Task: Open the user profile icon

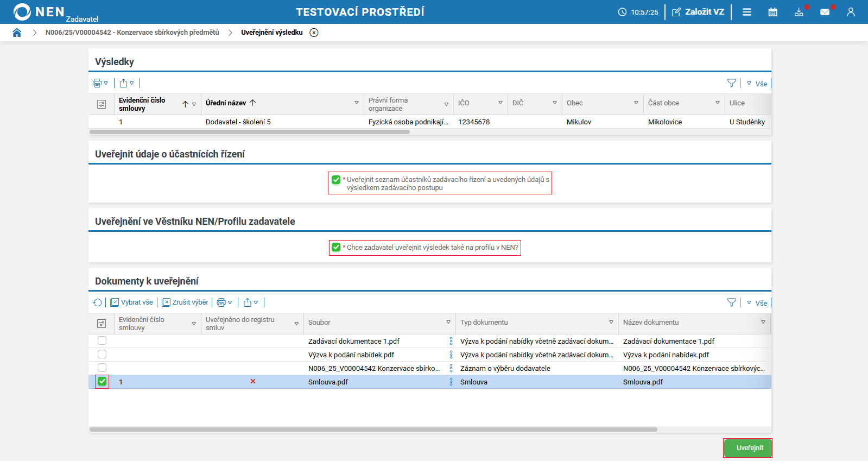Action: [x=851, y=12]
